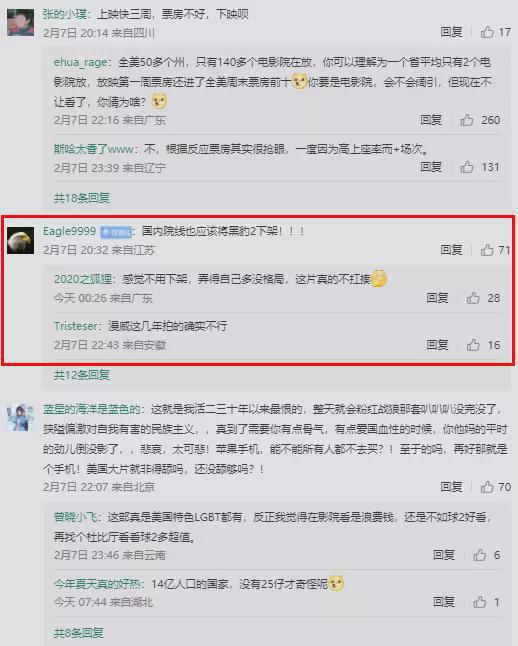
Task: Like Tristeser's reply with 16 likes
Action: (473, 345)
